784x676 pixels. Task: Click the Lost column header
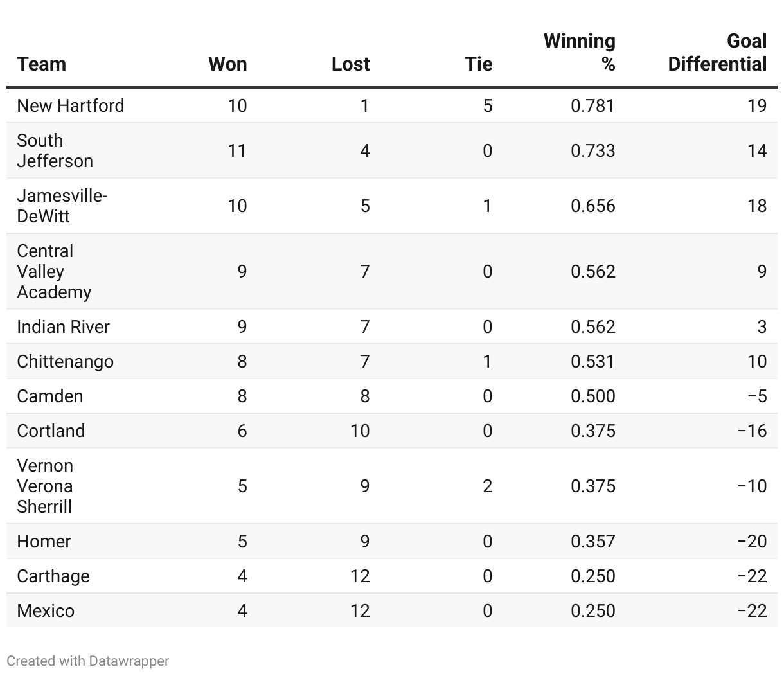pyautogui.click(x=350, y=64)
